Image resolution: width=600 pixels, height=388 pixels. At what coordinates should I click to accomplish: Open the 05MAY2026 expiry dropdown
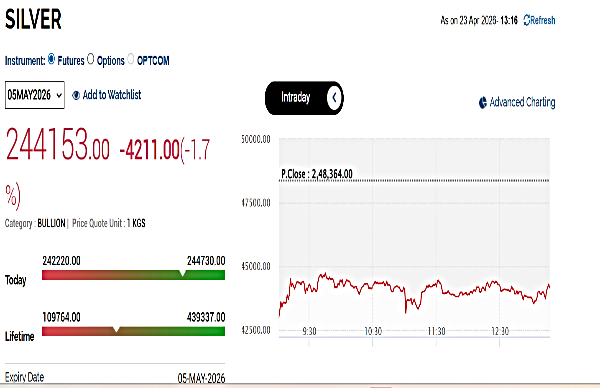point(35,95)
